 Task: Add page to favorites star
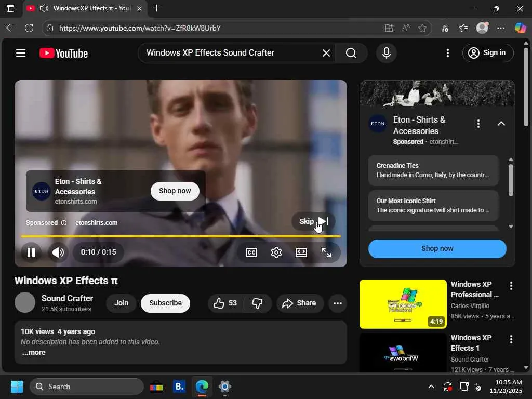coord(422,28)
